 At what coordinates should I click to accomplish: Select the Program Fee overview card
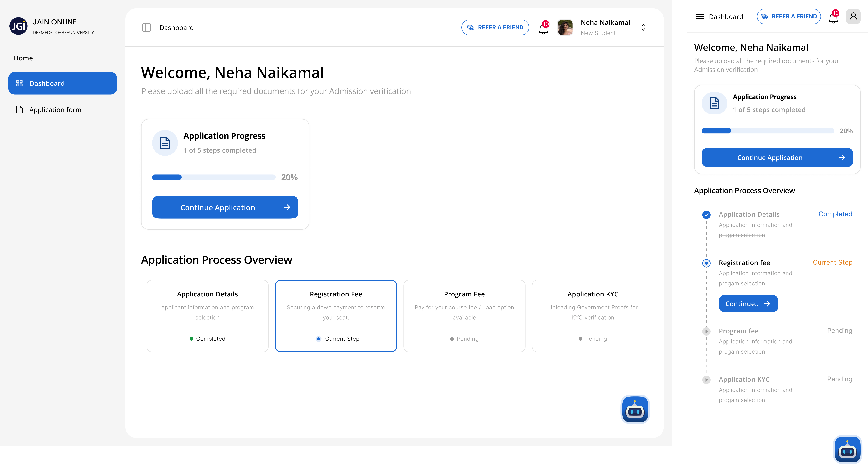point(464,316)
